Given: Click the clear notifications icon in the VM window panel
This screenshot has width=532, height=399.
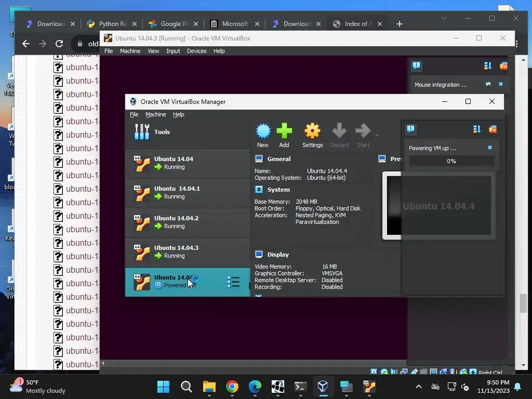Looking at the screenshot, I should [504, 65].
